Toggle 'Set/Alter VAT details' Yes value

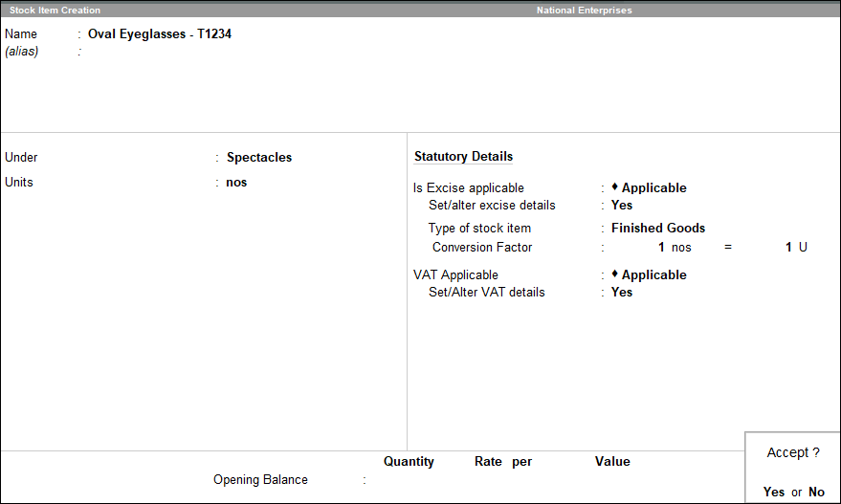click(622, 293)
